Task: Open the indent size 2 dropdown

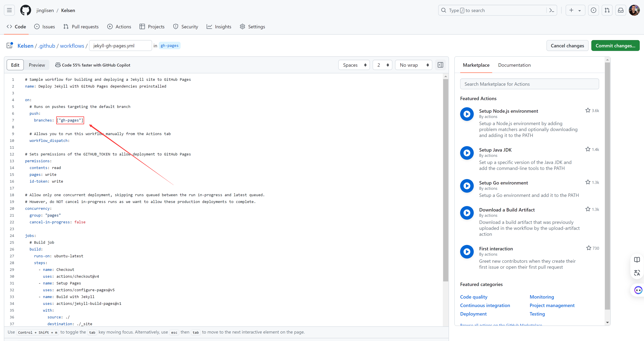Action: (x=382, y=65)
